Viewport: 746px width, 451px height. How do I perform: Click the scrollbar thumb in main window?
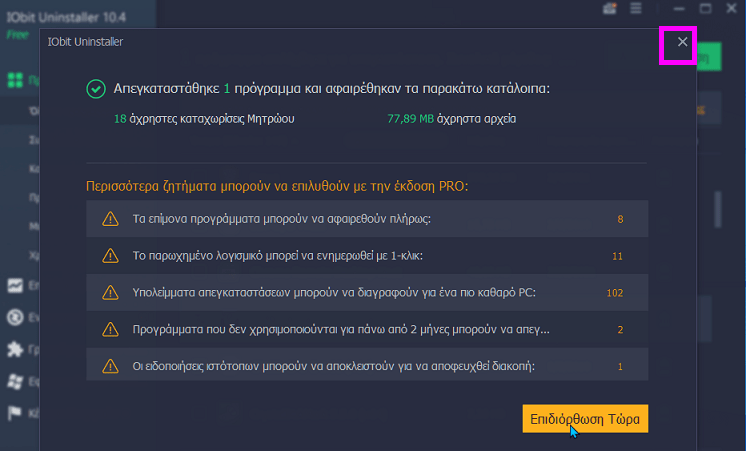(x=718, y=209)
